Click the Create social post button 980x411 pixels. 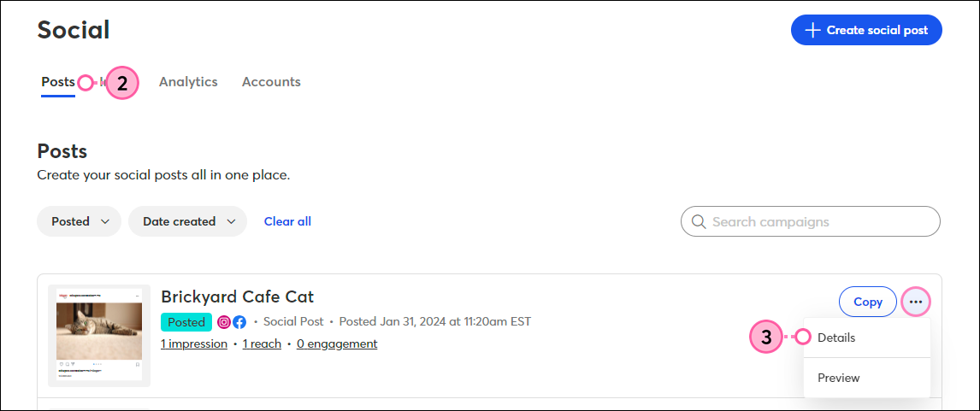point(866,30)
